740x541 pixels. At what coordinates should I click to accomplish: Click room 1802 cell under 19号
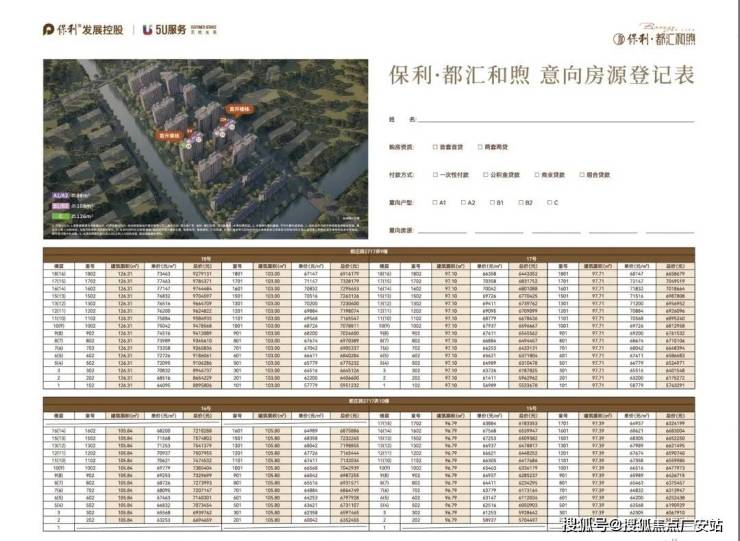(90, 274)
